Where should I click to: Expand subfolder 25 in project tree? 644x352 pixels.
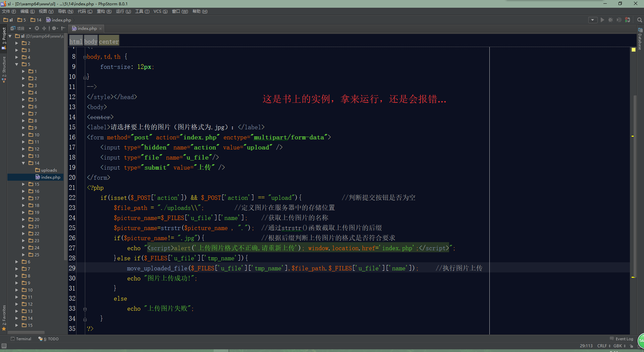23,255
